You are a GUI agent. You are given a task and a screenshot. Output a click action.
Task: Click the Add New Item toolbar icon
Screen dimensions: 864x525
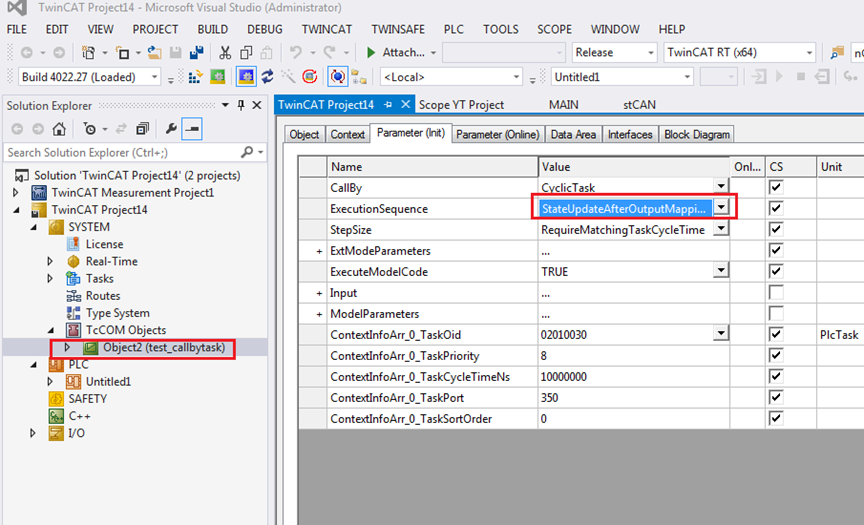point(122,53)
